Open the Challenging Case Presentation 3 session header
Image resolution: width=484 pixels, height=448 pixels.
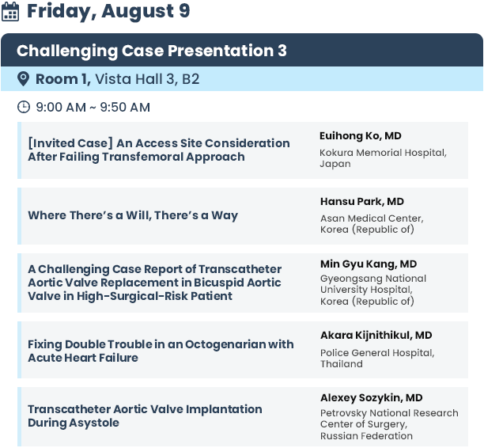pyautogui.click(x=242, y=50)
